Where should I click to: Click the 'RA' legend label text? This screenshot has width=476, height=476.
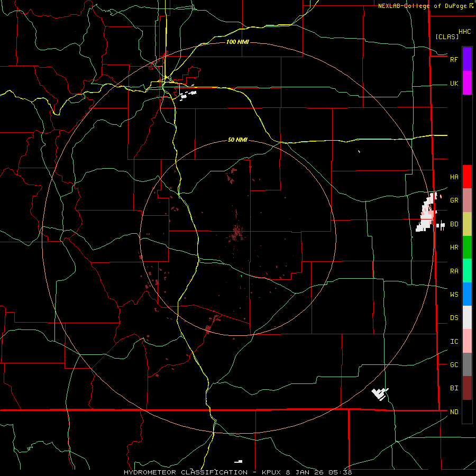(x=454, y=271)
